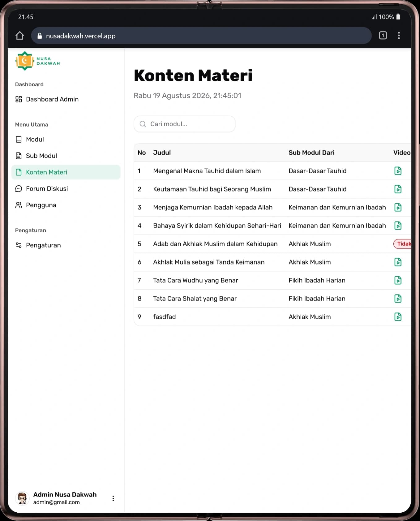This screenshot has width=420, height=521.
Task: Open the browser tab switcher icon
Action: [x=383, y=36]
